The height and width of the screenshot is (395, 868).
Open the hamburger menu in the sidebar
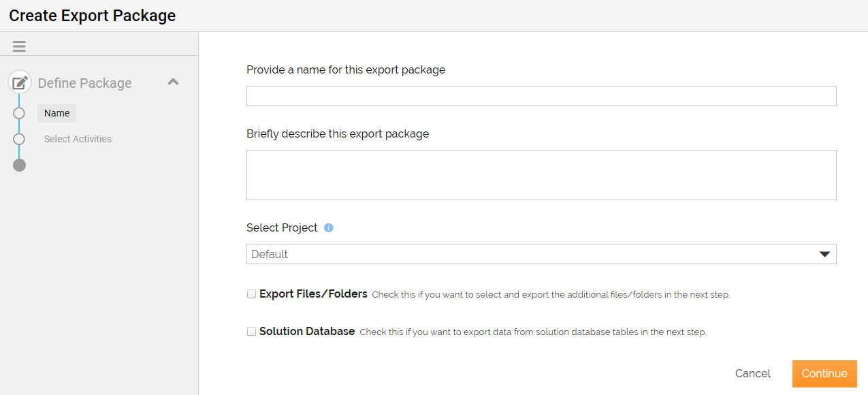click(x=19, y=46)
